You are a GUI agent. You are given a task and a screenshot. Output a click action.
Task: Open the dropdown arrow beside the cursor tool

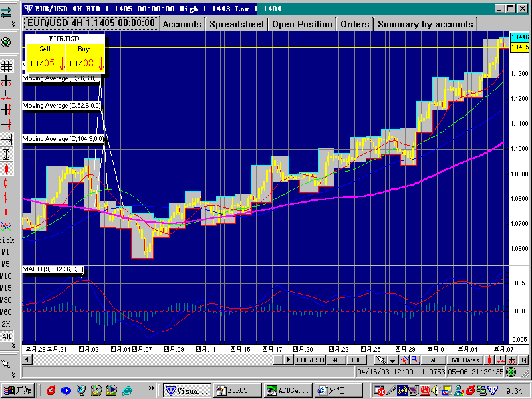pyautogui.click(x=393, y=360)
